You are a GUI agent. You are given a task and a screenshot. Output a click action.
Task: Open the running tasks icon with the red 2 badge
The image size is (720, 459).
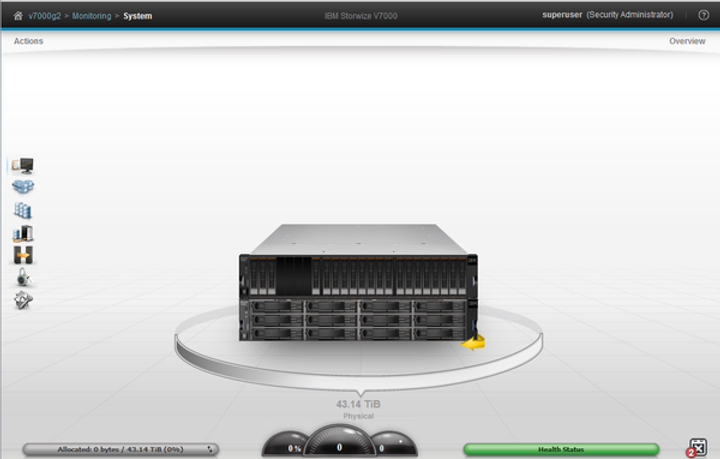pyautogui.click(x=697, y=448)
